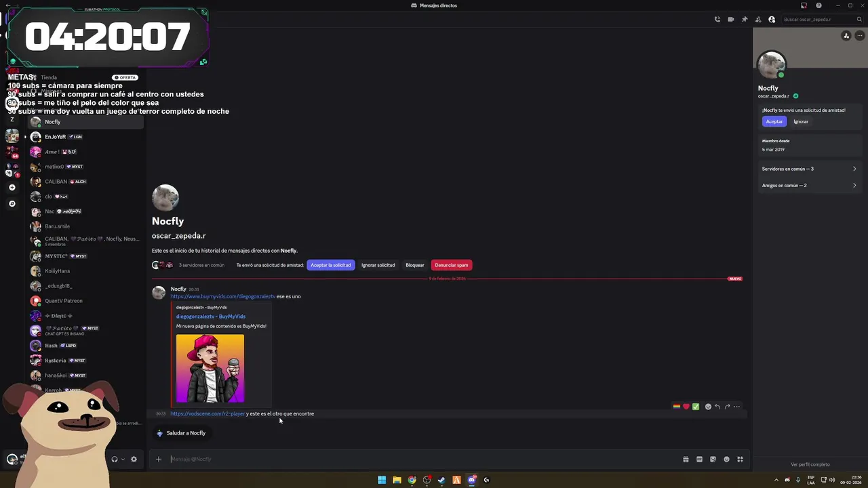The image size is (868, 488).
Task: Open the Discord help question-mark icon
Action: click(x=818, y=5)
